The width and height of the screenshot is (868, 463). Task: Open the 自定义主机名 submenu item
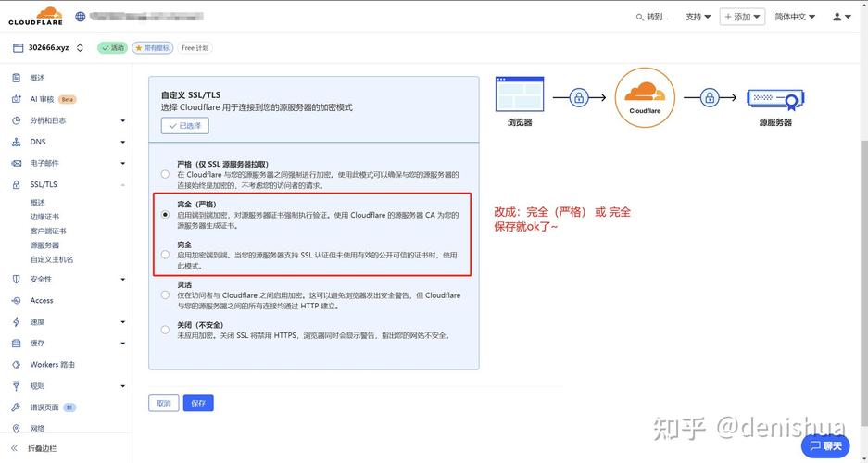(52, 259)
